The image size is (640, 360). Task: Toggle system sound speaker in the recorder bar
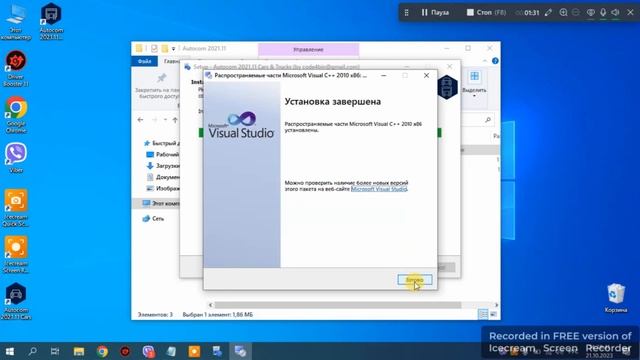click(616, 13)
